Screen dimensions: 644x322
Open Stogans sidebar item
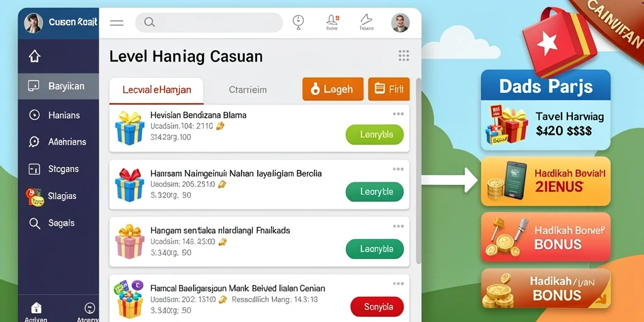coord(58,169)
